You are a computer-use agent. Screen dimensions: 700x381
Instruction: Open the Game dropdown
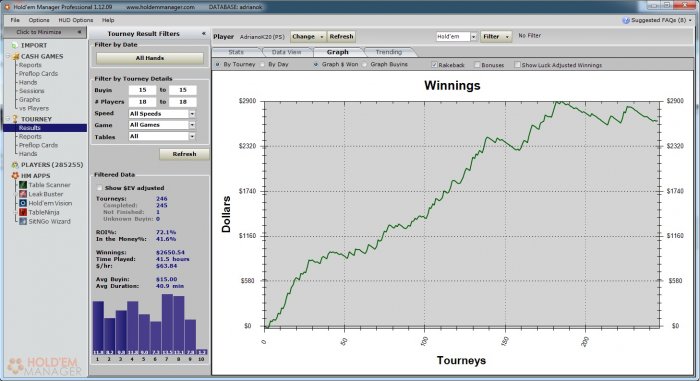pyautogui.click(x=192, y=125)
